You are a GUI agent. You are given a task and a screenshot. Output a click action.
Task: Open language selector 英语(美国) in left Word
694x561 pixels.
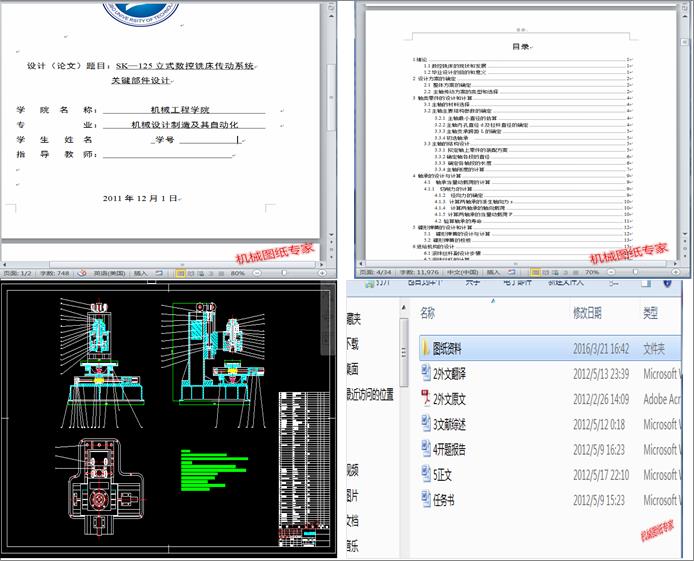coord(109,273)
